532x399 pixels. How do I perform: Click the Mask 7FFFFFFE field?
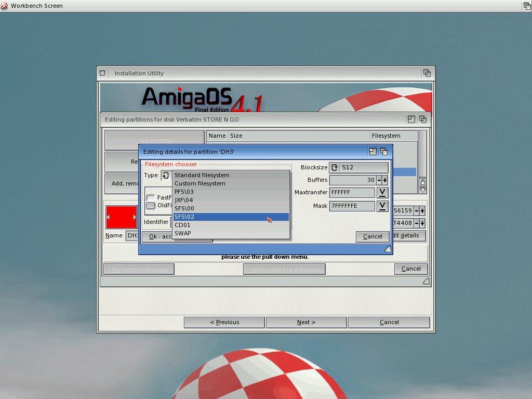pos(352,206)
